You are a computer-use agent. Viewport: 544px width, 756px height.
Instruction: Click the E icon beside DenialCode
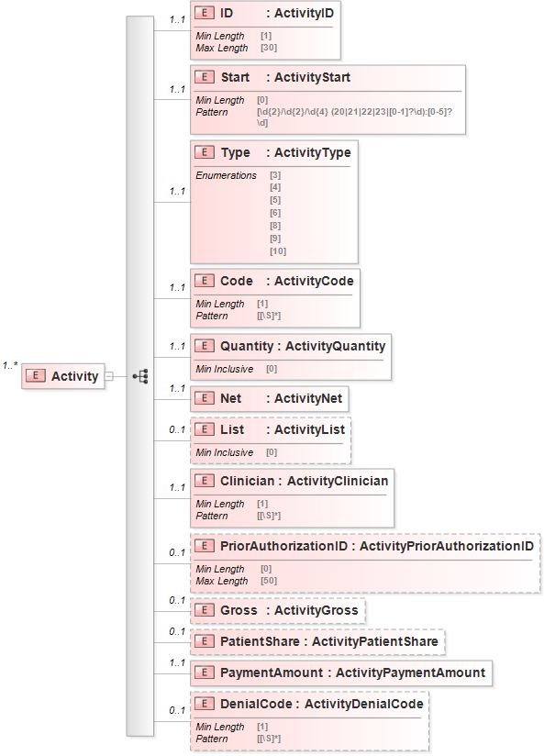click(x=205, y=704)
